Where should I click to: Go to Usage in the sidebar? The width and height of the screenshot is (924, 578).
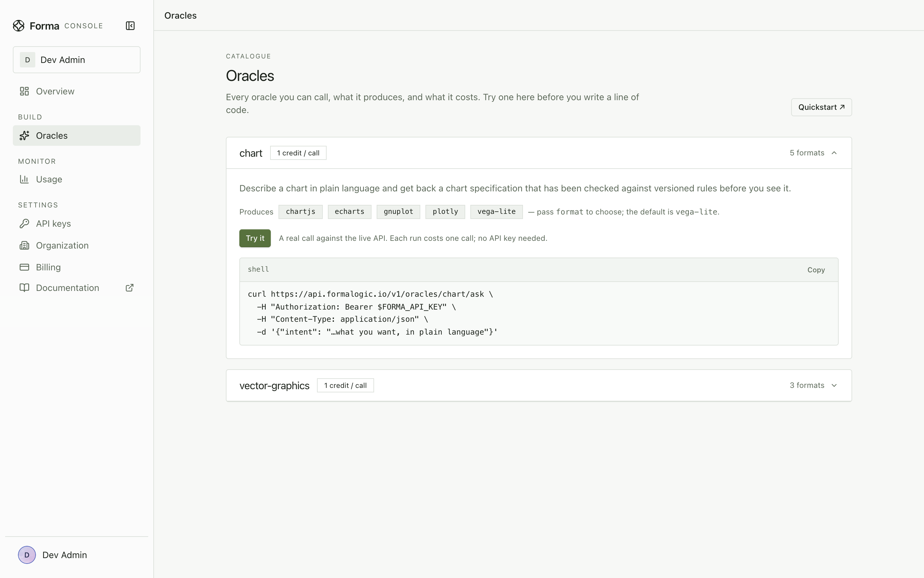[77, 179]
